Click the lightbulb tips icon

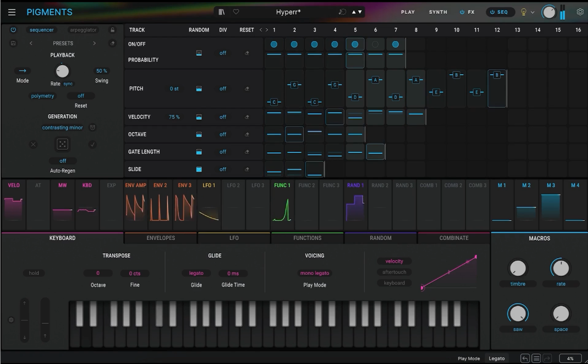(523, 12)
